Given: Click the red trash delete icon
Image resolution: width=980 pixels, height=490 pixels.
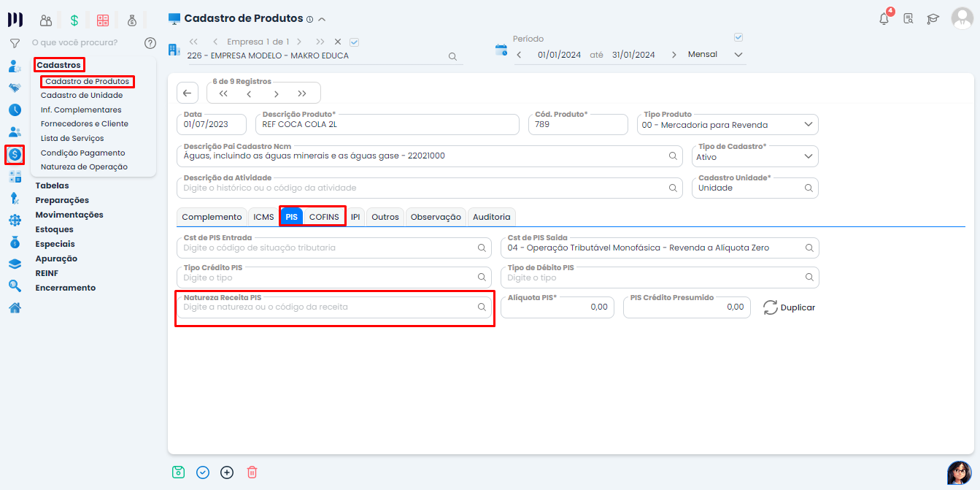Looking at the screenshot, I should pos(252,472).
